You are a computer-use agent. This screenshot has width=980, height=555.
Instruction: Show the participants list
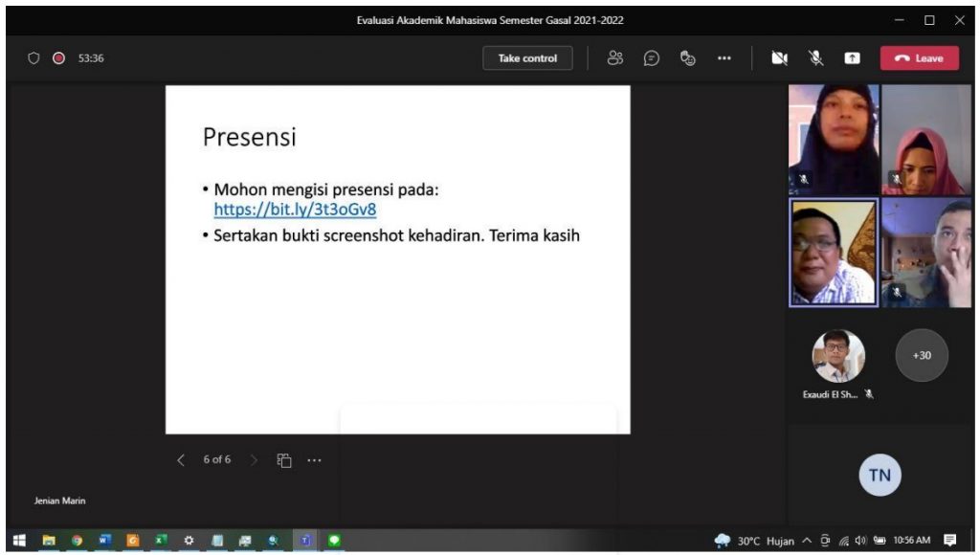point(615,58)
